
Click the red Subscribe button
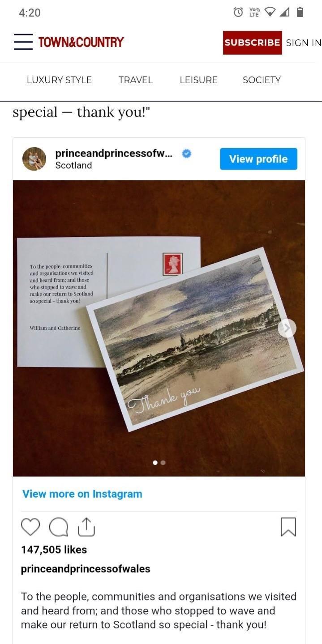click(252, 43)
